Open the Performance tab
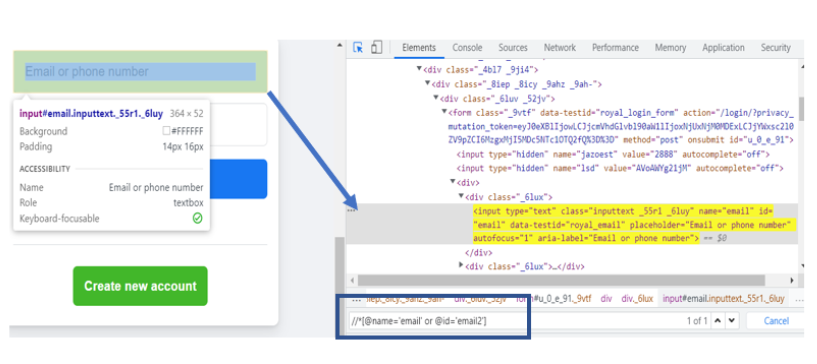The image size is (817, 364). click(615, 47)
